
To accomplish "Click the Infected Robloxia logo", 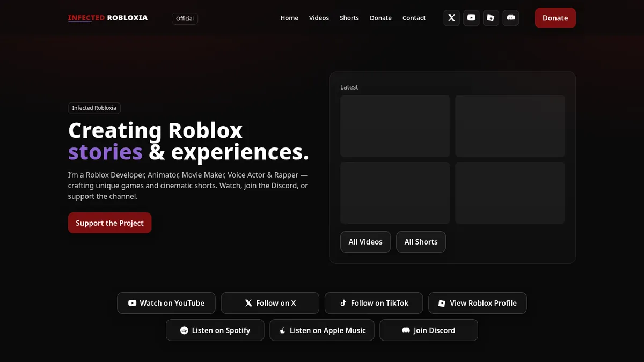I will pyautogui.click(x=108, y=18).
